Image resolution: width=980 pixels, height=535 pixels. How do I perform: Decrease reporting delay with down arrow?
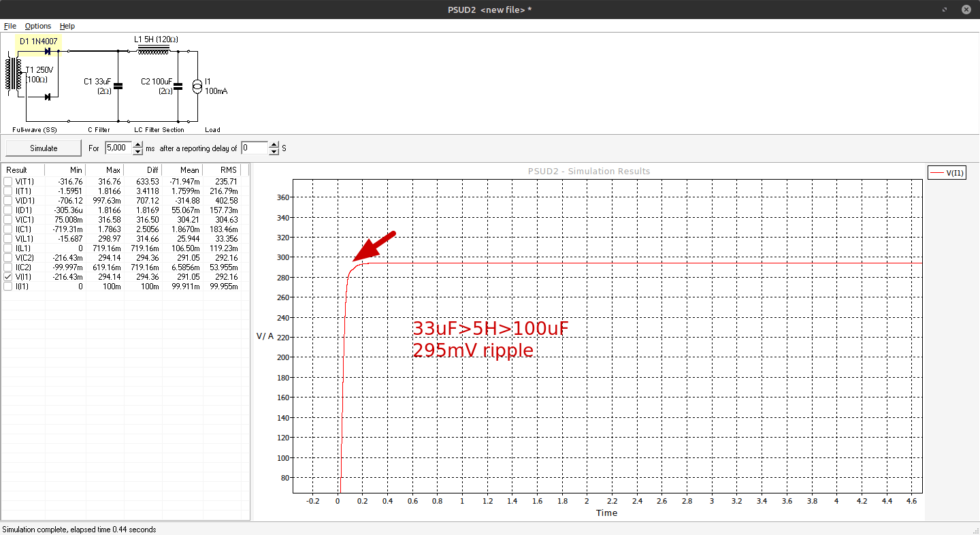tap(274, 151)
